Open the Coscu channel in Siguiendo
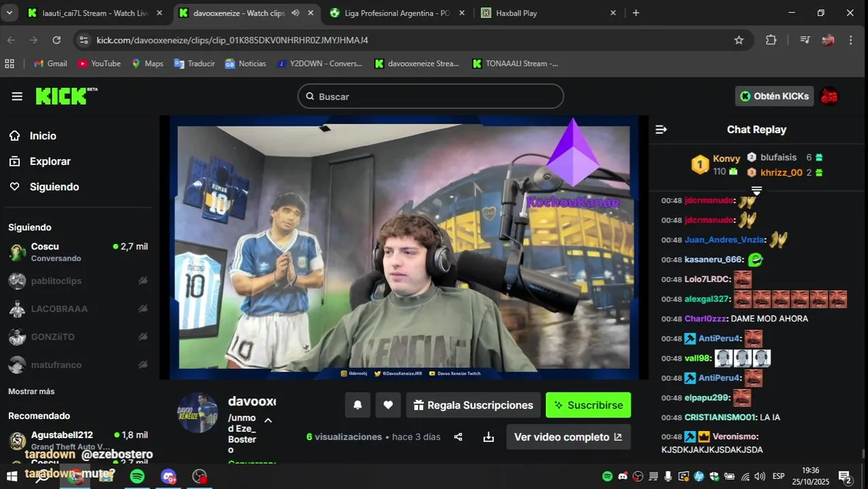The width and height of the screenshot is (868, 489). pos(78,252)
